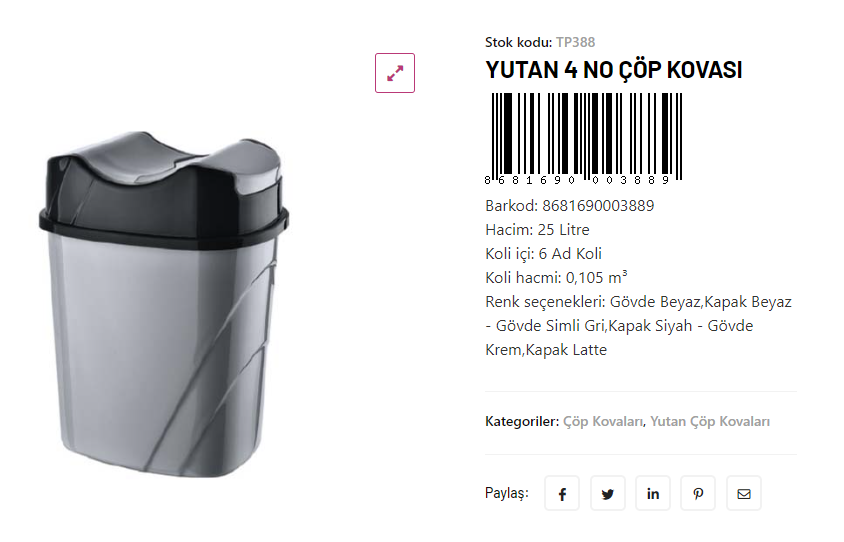Click the Paylaş share label

pos(507,492)
